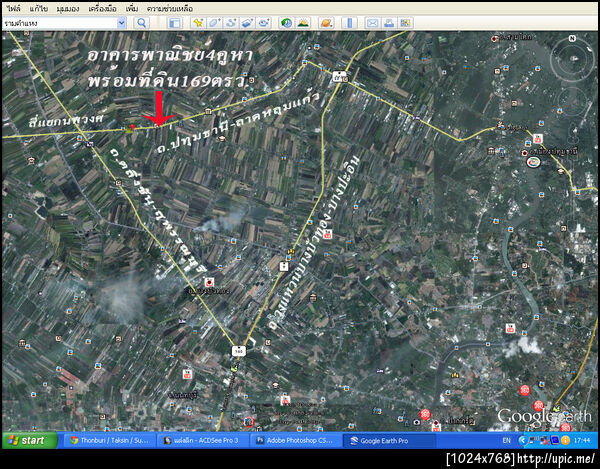Screen dimensions: 600x469
Task: Expand hidden system tray icons chevron
Action: pyautogui.click(x=522, y=440)
